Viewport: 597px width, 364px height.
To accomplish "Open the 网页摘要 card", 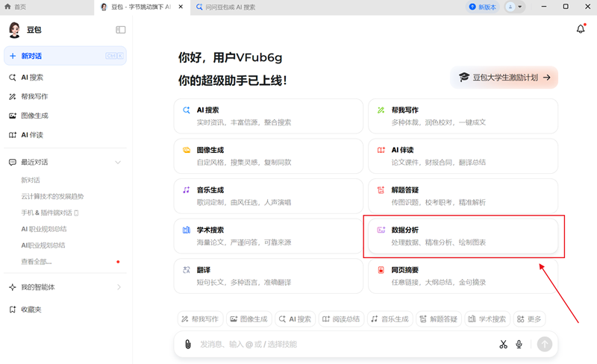I will 463,276.
